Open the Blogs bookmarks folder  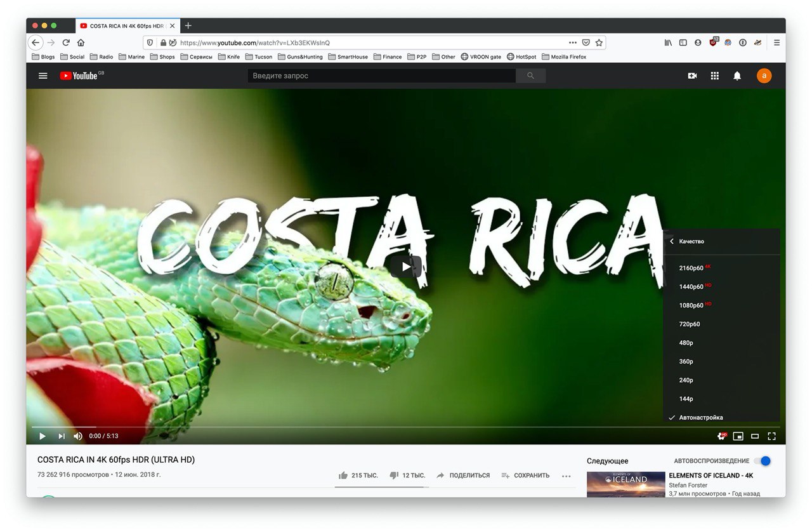43,57
